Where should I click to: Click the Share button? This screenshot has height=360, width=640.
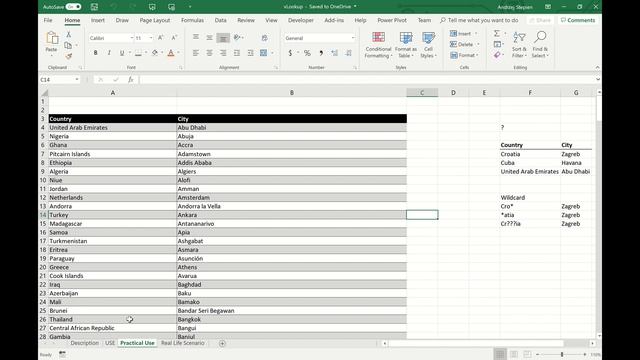tap(540, 20)
